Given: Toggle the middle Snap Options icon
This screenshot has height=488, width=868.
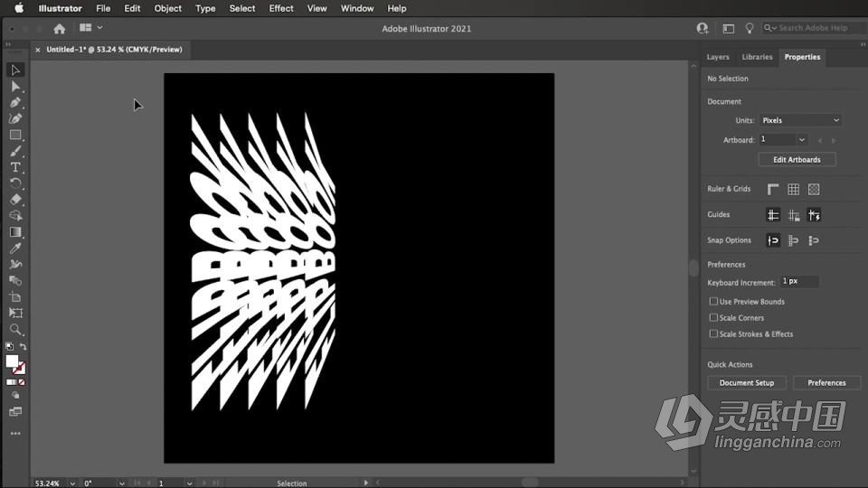Looking at the screenshot, I should coord(793,240).
